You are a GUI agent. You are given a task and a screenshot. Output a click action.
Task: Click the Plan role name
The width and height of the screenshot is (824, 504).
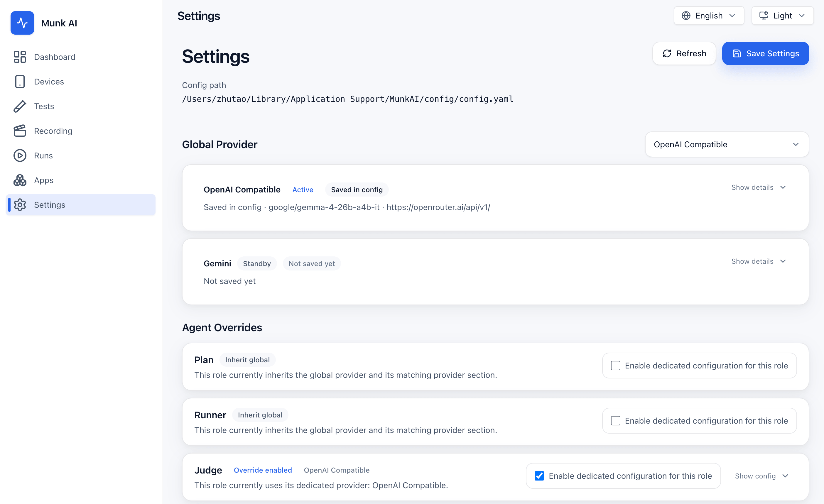tap(204, 360)
